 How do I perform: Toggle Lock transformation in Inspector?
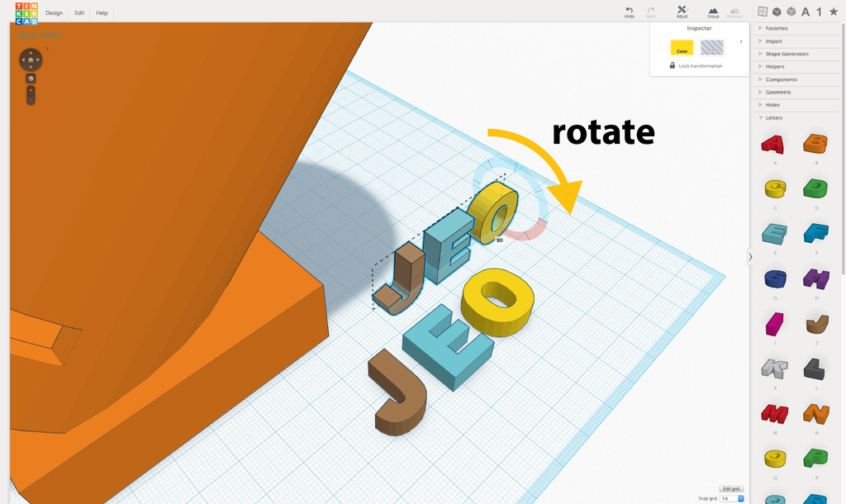pos(696,66)
